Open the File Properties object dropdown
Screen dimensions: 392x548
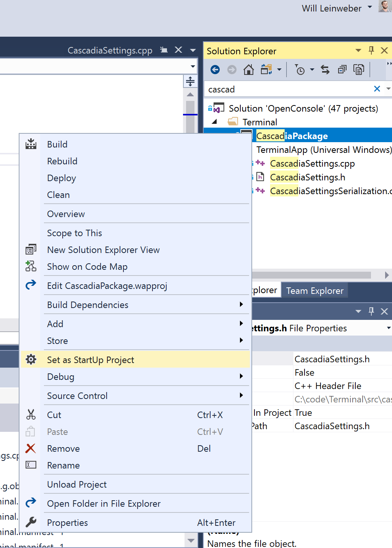[389, 328]
